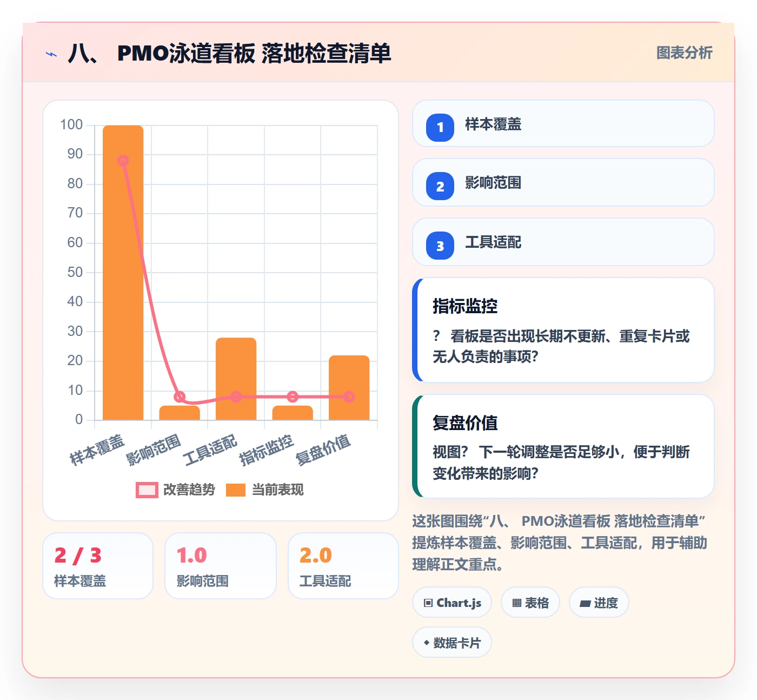757x700 pixels.
Task: Click the 1.0 影响范围 stat card
Action: pos(221,566)
